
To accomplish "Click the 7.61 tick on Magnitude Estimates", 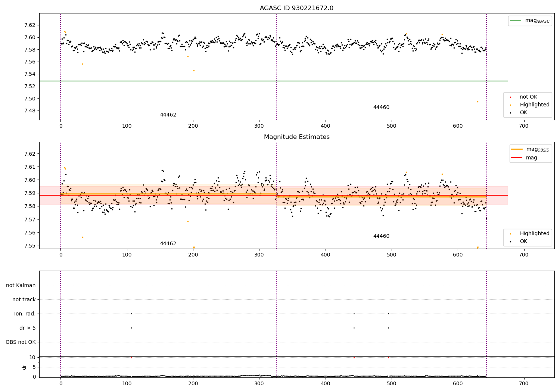I will tap(30, 167).
